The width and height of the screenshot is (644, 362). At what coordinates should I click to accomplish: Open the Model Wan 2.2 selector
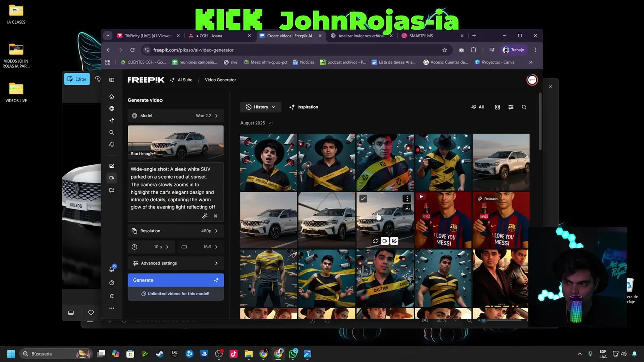point(176,116)
